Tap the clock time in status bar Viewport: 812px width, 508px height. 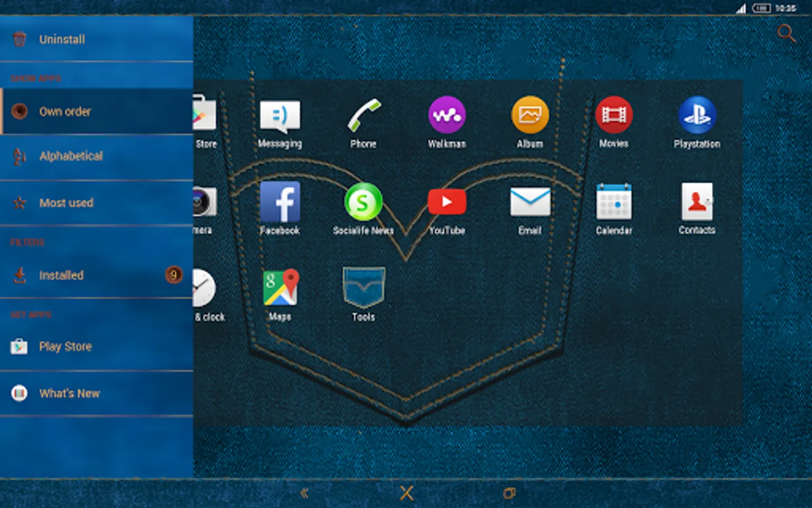point(785,8)
